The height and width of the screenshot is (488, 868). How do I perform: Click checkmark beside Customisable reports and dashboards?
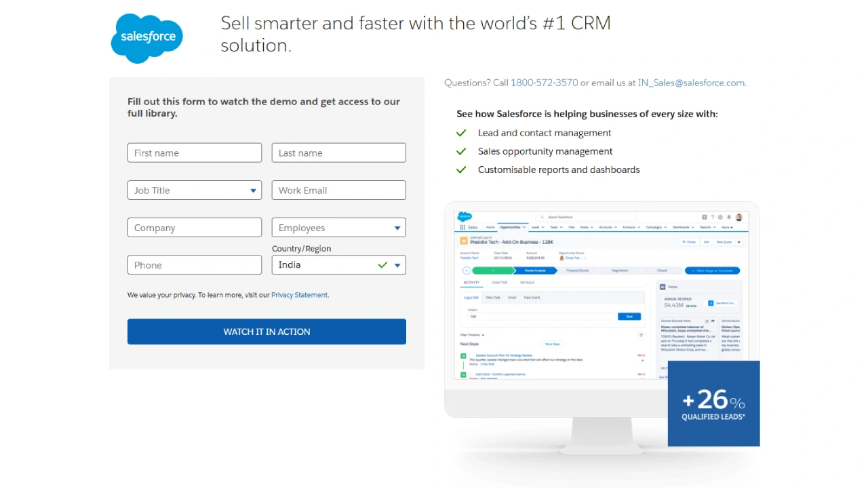461,169
